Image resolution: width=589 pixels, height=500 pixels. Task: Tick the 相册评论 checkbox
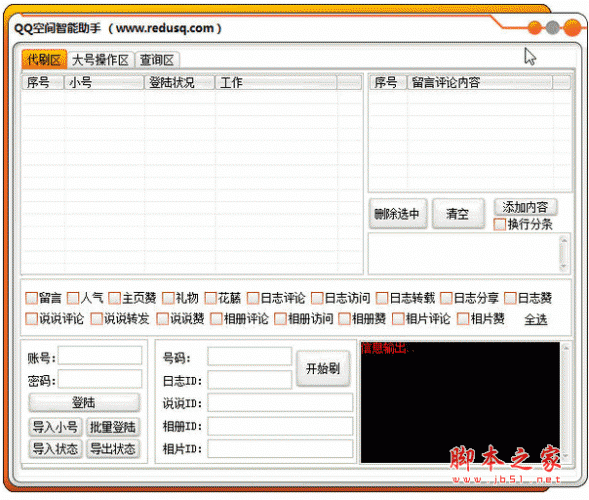(x=216, y=319)
